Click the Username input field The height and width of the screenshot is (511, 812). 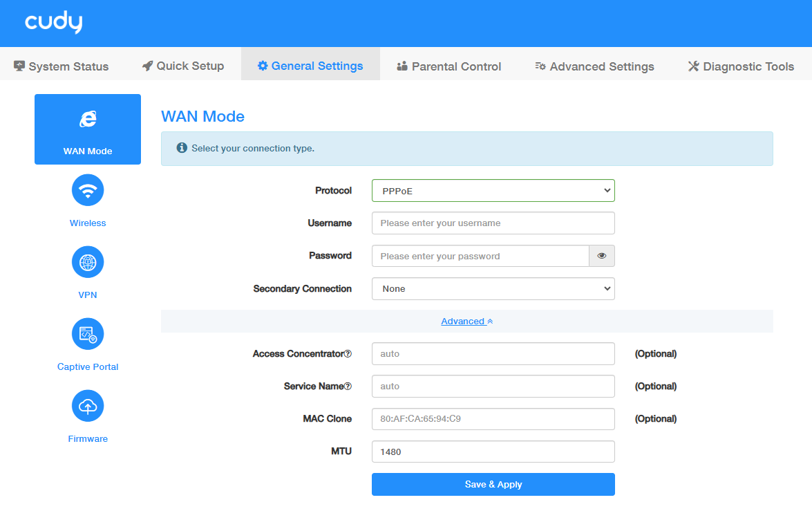(493, 223)
